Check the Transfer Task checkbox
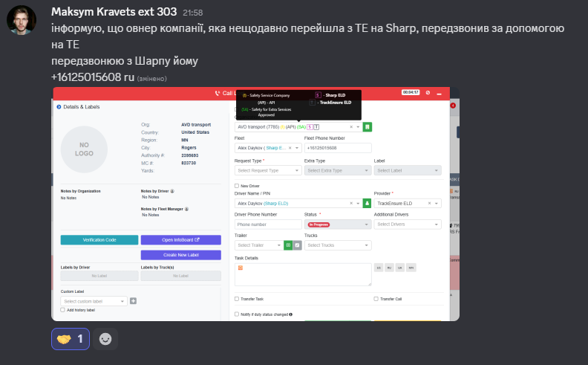The image size is (588, 365). click(x=237, y=299)
